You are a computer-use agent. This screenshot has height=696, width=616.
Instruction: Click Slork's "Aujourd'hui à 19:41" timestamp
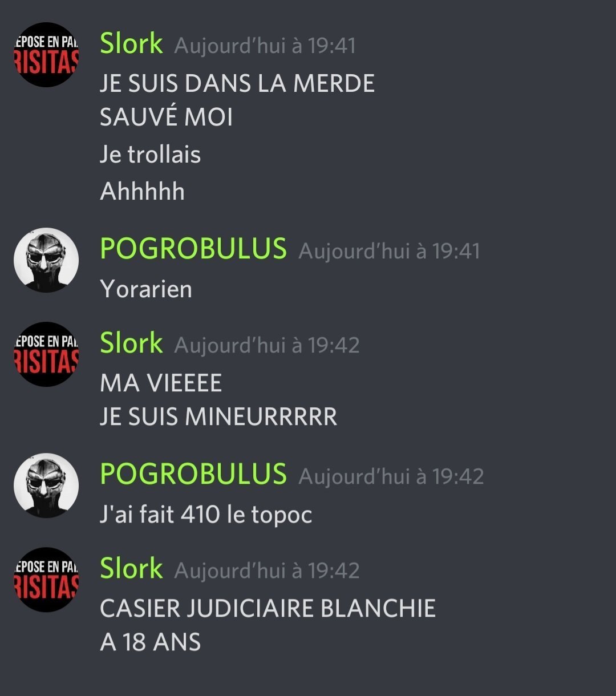pos(265,46)
